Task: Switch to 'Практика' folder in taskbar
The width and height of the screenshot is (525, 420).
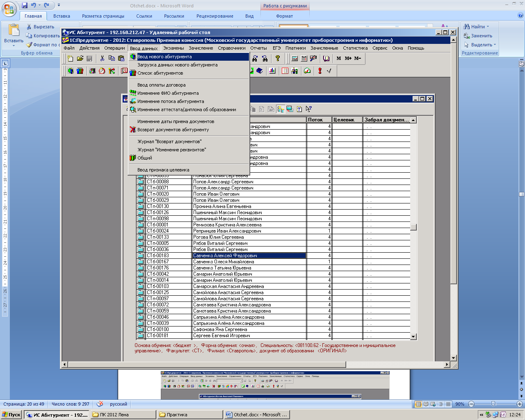Action: pyautogui.click(x=190, y=415)
